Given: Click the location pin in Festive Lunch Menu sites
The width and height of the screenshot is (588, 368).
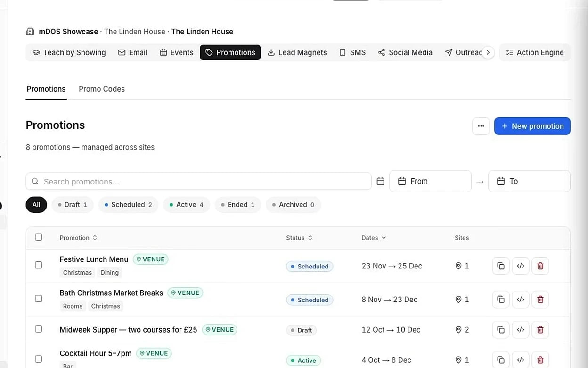Looking at the screenshot, I should [x=458, y=266].
